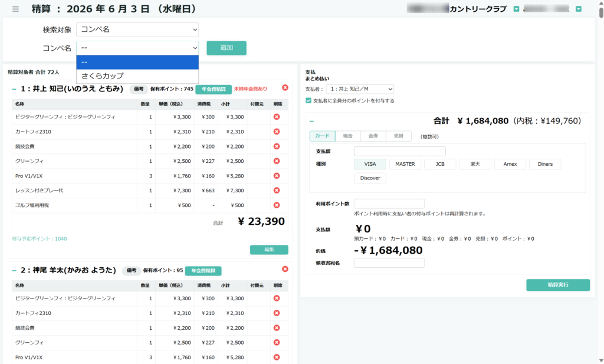Select VISA card type
Image resolution: width=604 pixels, height=364 pixels.
(x=370, y=164)
